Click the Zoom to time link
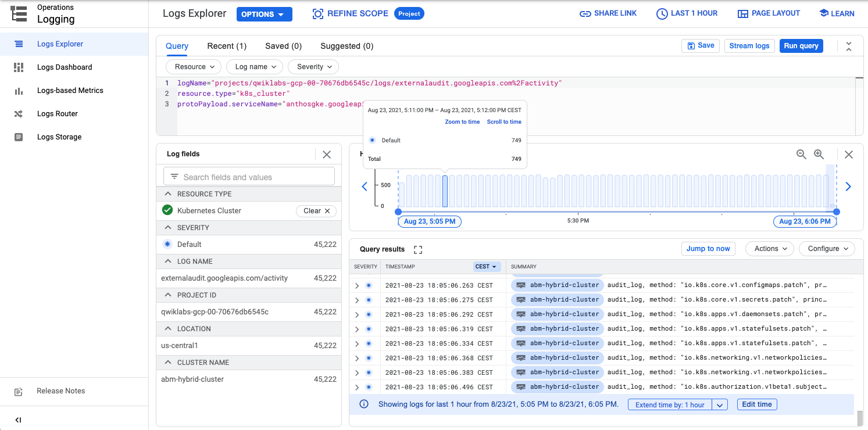Viewport: 868px width, 430px height. (x=462, y=122)
